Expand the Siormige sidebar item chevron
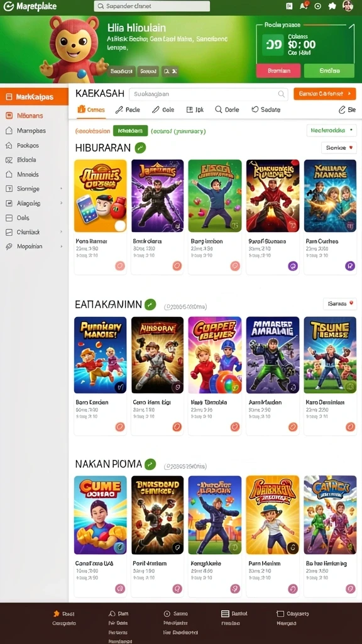 (x=62, y=189)
